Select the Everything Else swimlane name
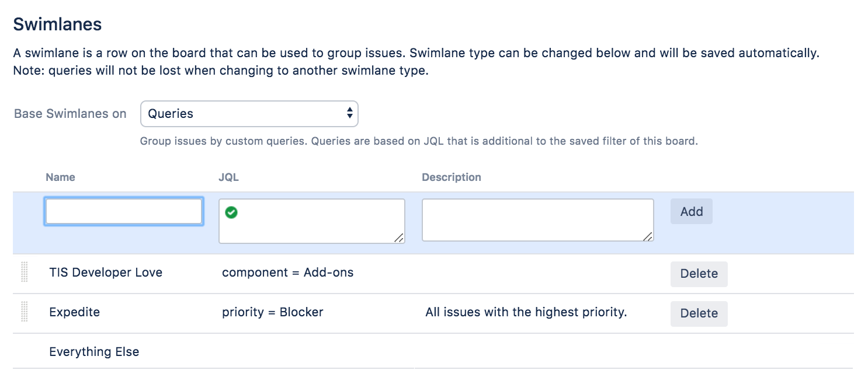 coord(94,352)
